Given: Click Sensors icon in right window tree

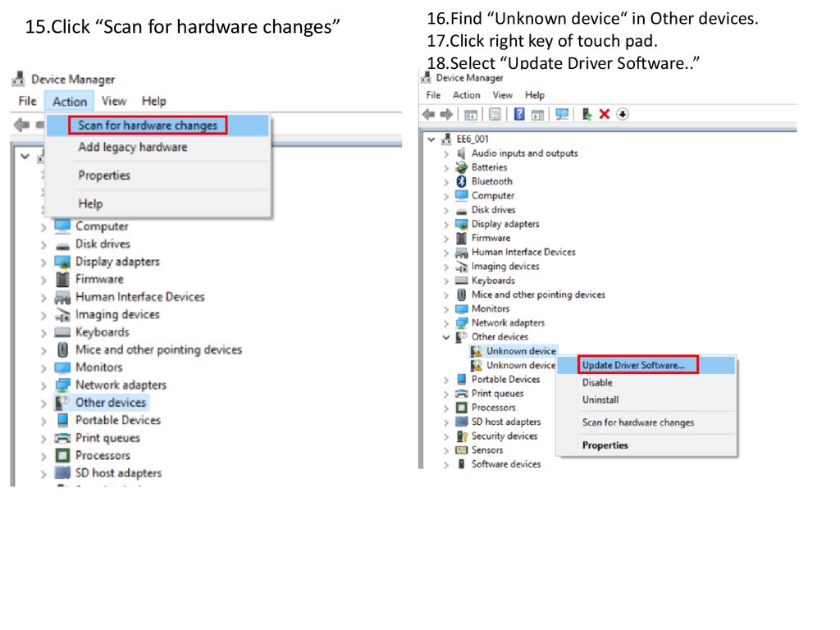Looking at the screenshot, I should [x=461, y=450].
